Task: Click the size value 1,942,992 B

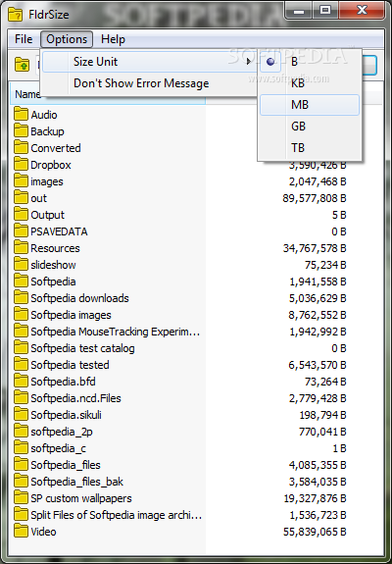Action: [318, 332]
